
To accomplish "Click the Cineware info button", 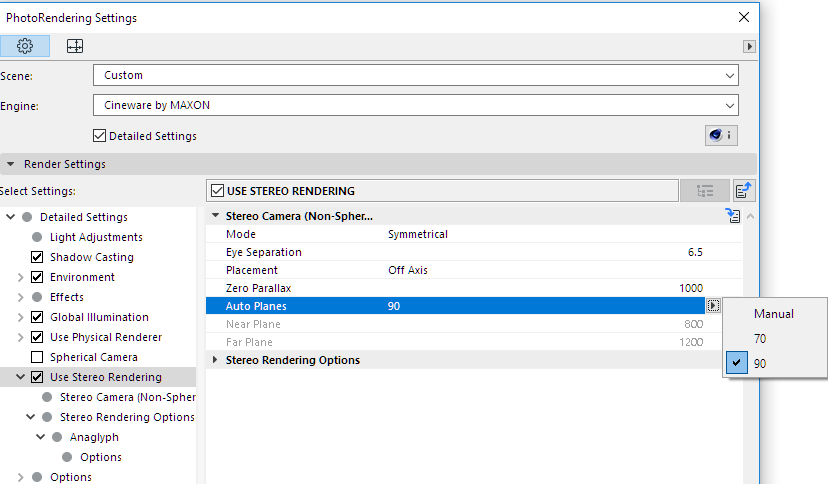I will (721, 136).
